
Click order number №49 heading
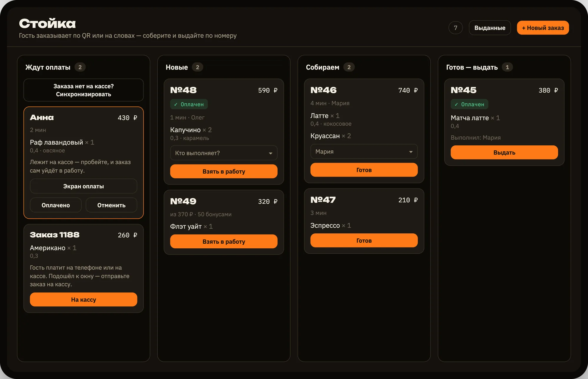[183, 201]
